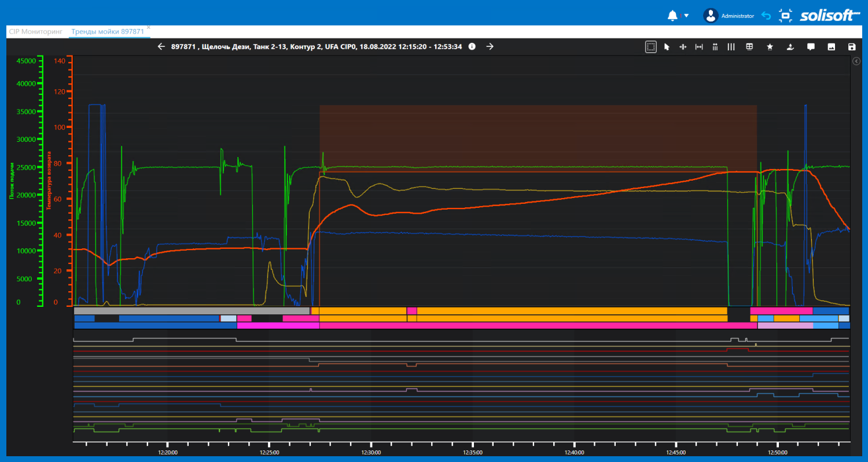Save the trend with floppy disk icon
The image size is (868, 462).
pyautogui.click(x=851, y=47)
